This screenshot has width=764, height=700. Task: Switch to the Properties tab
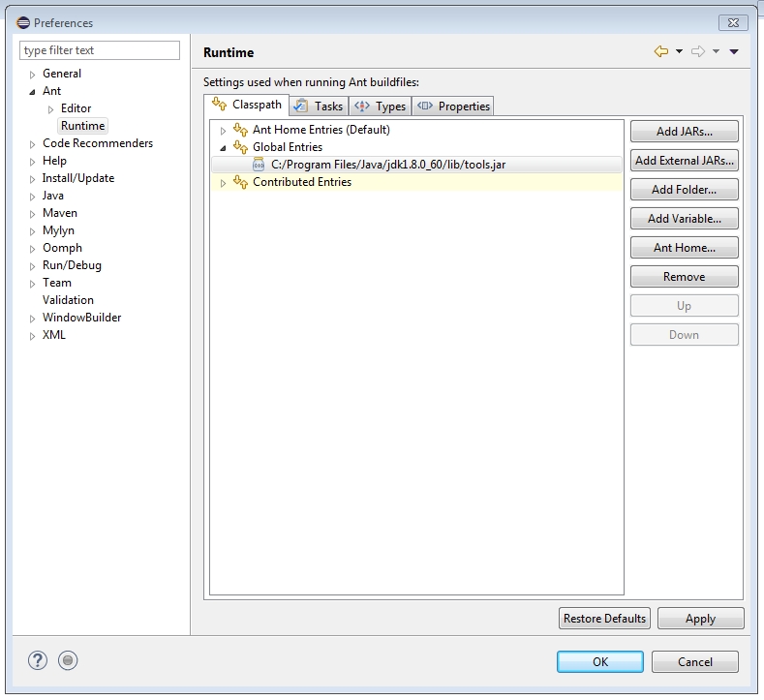pyautogui.click(x=453, y=106)
